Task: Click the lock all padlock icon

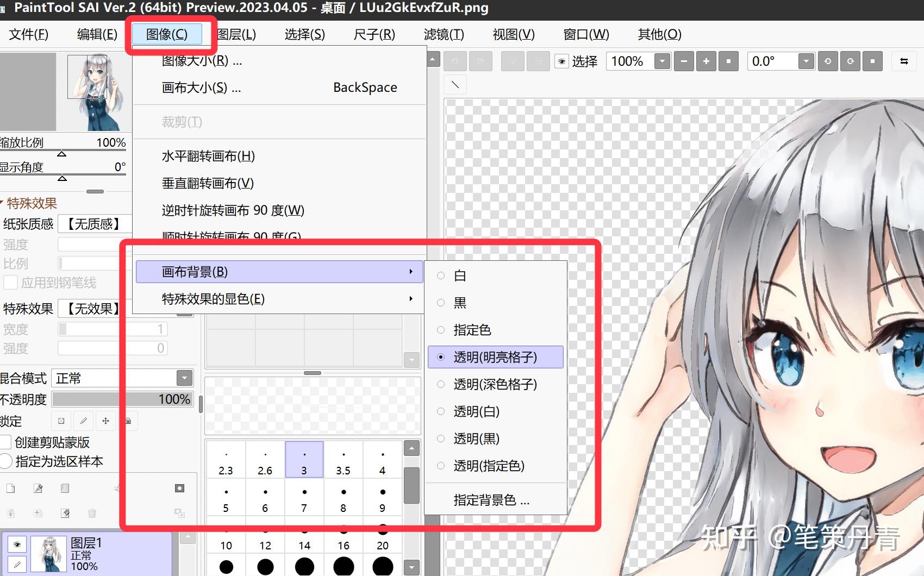Action: (128, 421)
